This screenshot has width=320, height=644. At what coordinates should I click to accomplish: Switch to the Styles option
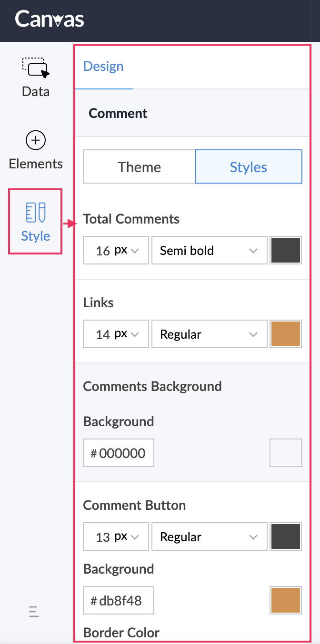coord(249,167)
